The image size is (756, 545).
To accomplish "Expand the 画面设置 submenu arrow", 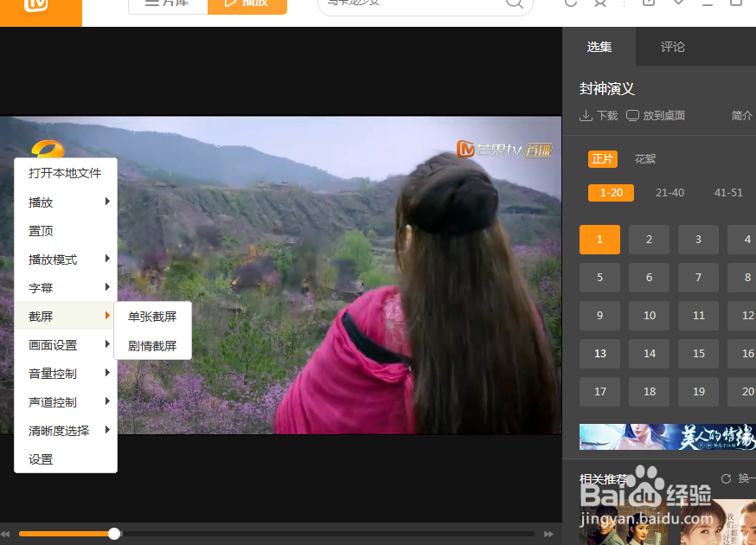I will pos(107,344).
